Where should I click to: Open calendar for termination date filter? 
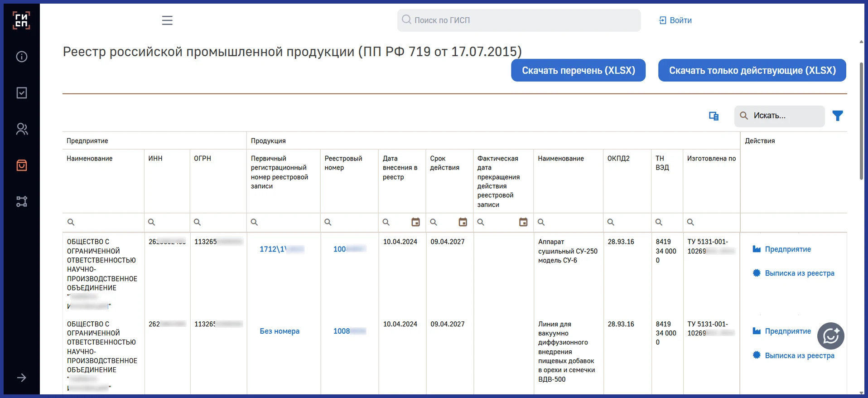(523, 222)
